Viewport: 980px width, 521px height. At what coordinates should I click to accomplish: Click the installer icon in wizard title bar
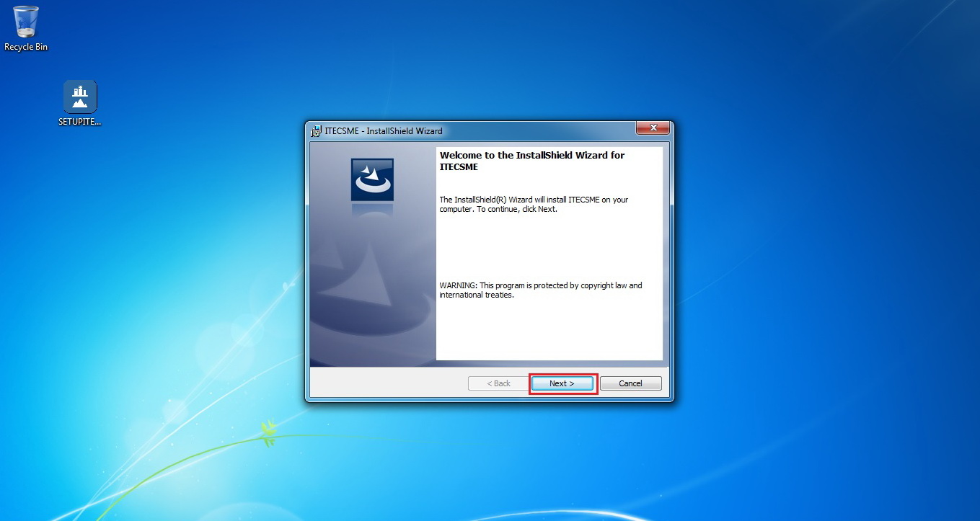point(316,130)
